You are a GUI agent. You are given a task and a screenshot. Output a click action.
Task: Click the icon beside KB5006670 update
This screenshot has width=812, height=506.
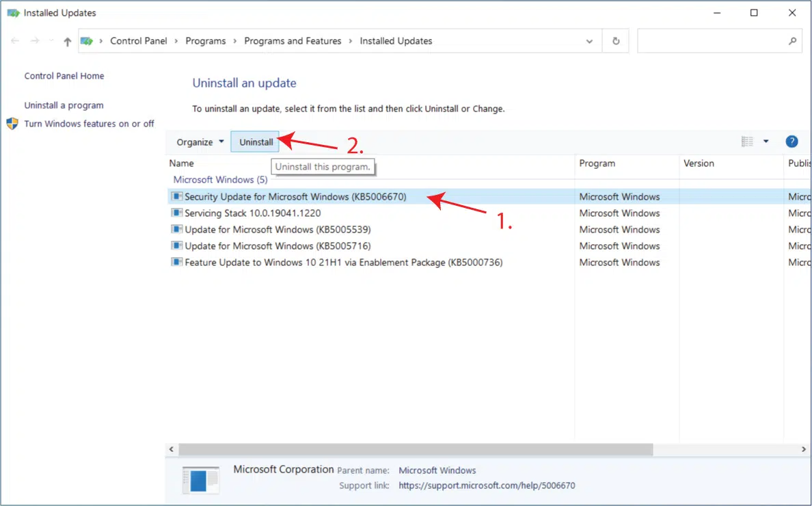click(x=176, y=196)
